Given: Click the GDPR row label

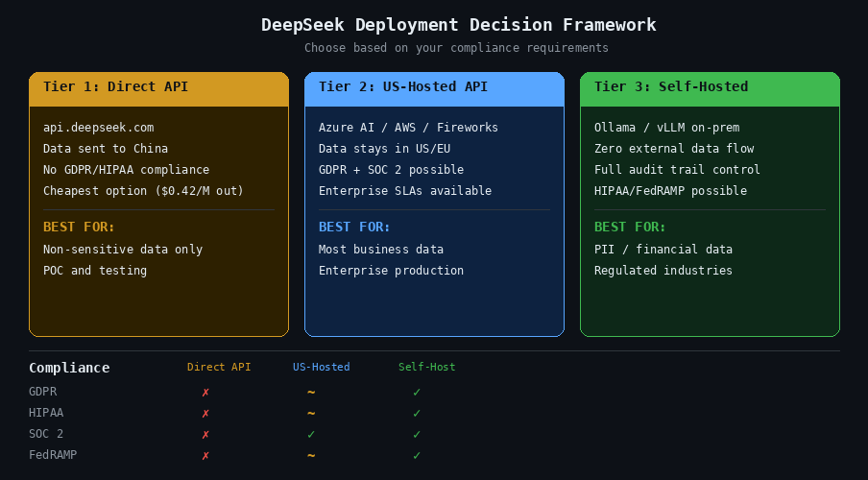Looking at the screenshot, I should (42, 392).
